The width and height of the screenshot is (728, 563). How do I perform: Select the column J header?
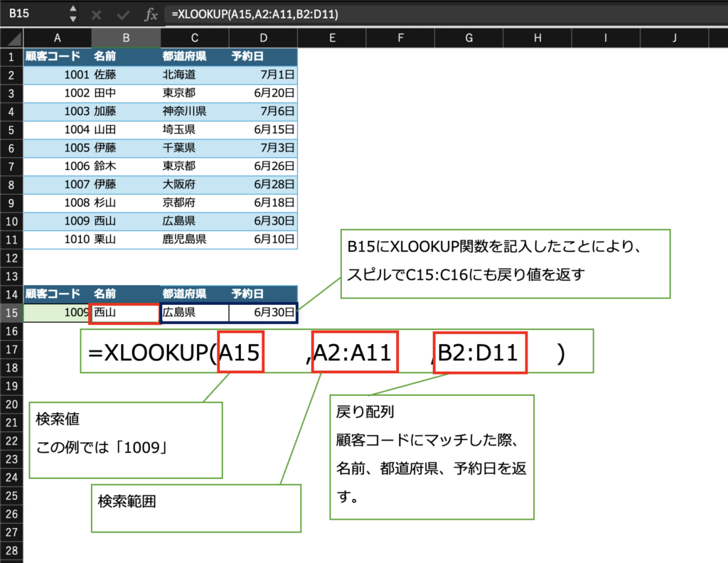[x=673, y=38]
